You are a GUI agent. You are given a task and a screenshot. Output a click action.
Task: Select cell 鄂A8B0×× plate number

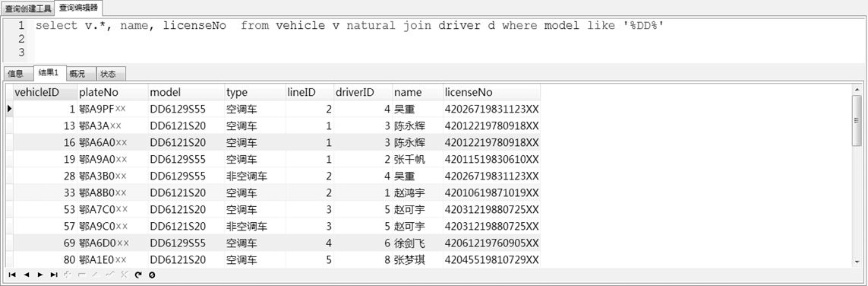tap(112, 193)
